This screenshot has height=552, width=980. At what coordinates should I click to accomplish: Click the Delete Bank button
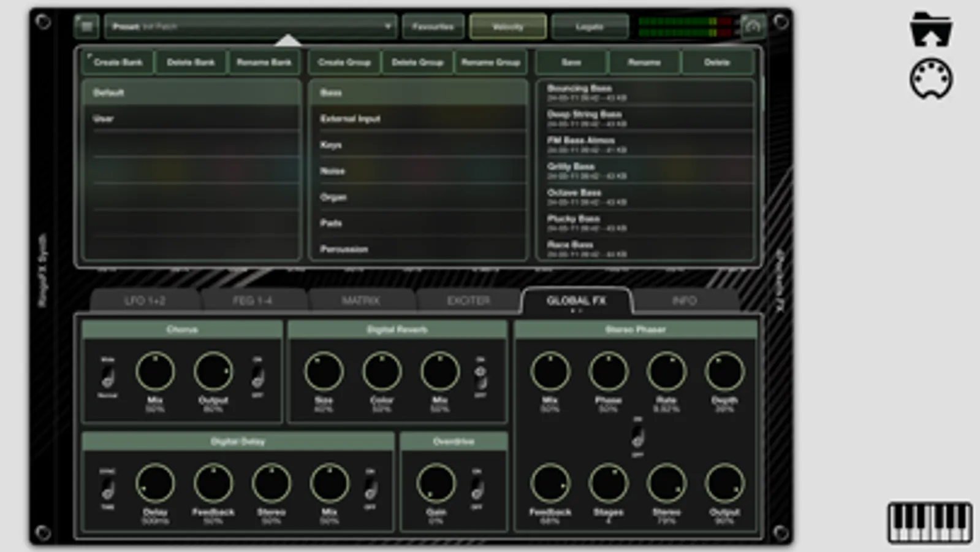[191, 62]
